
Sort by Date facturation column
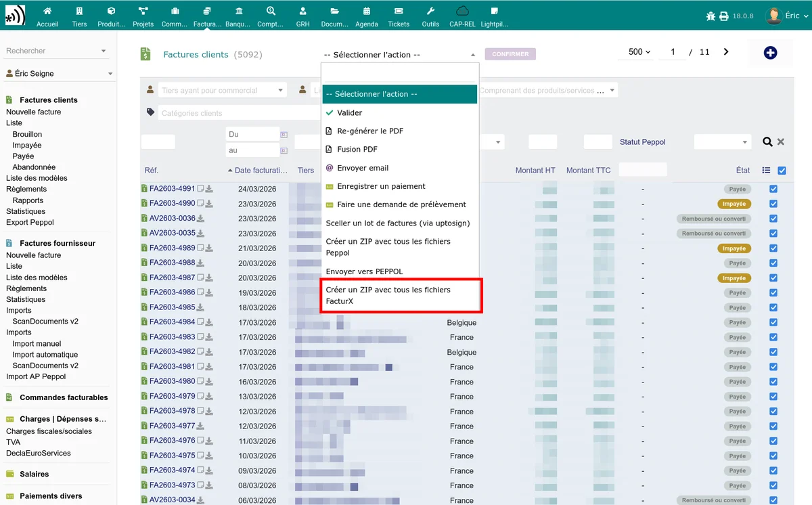tap(261, 171)
